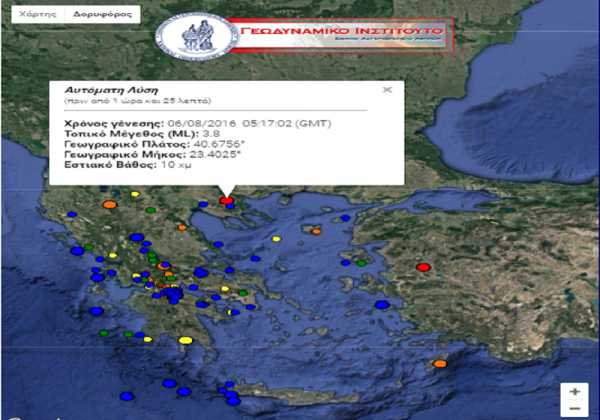This screenshot has height=420, width=600.
Task: Select the red earthquake marker in western Turkey
Action: click(423, 267)
